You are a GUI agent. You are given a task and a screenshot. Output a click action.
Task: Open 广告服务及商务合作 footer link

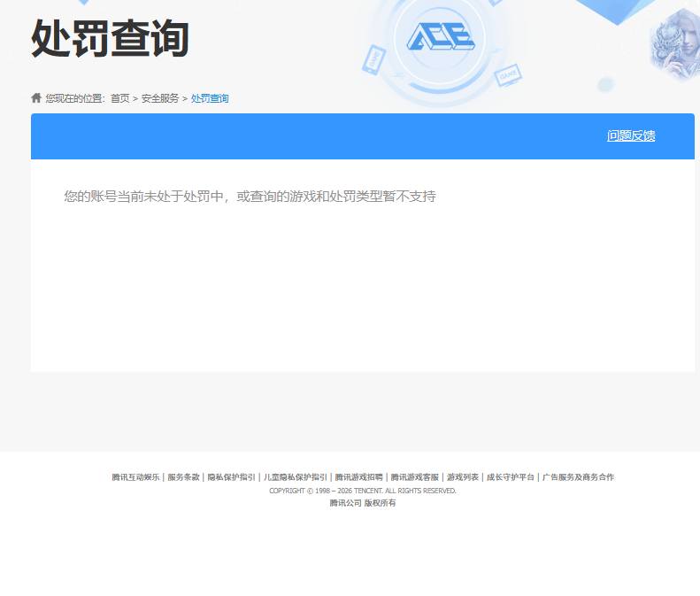[x=578, y=477]
